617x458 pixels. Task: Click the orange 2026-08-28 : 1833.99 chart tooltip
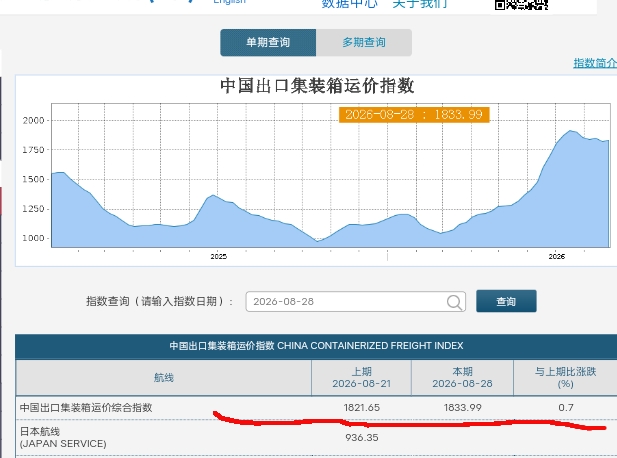414,115
